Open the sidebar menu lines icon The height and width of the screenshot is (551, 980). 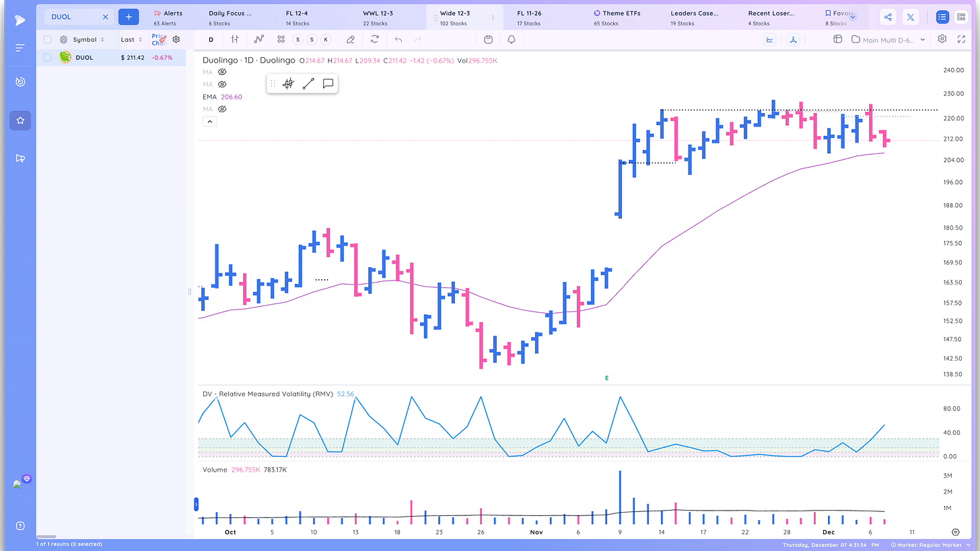20,48
